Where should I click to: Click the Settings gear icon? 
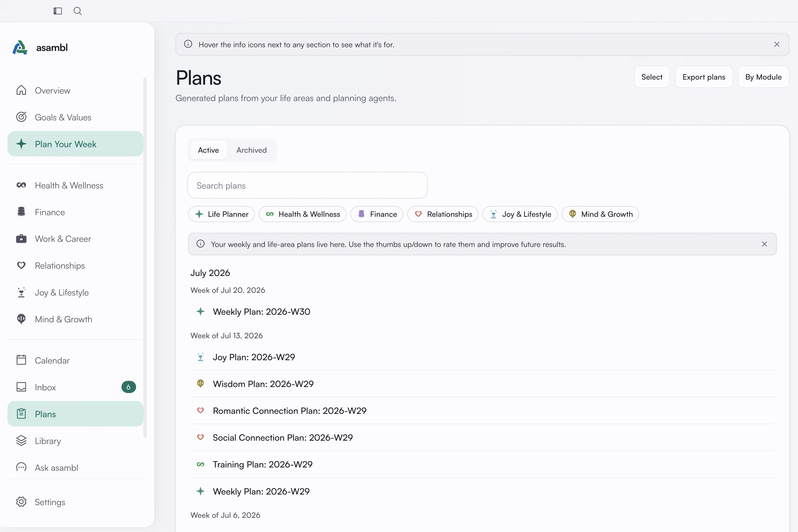pyautogui.click(x=21, y=502)
